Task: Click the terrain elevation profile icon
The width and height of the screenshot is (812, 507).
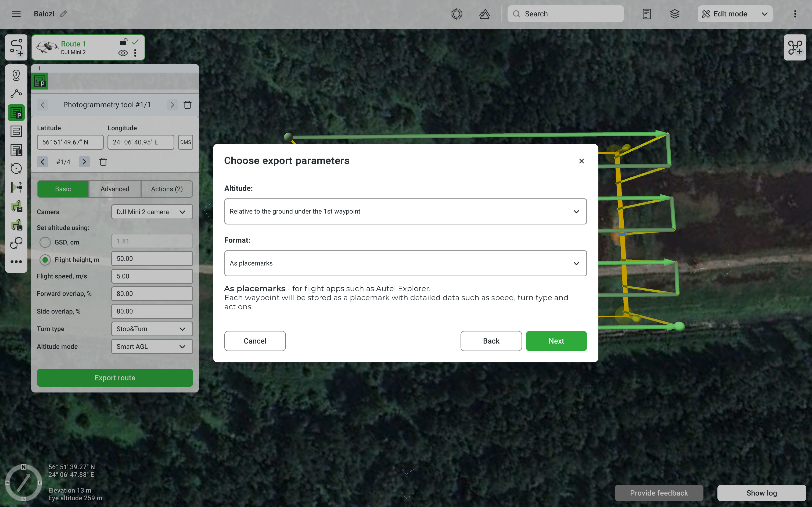Action: pyautogui.click(x=484, y=14)
